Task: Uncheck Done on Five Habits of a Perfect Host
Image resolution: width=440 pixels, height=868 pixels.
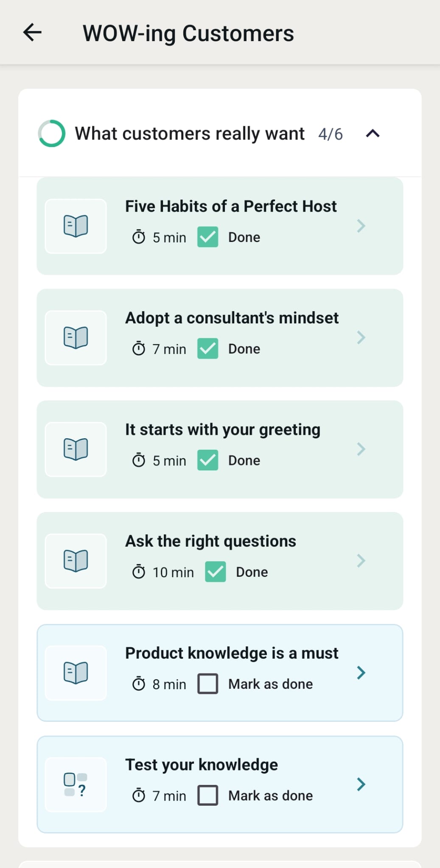Action: 208,237
